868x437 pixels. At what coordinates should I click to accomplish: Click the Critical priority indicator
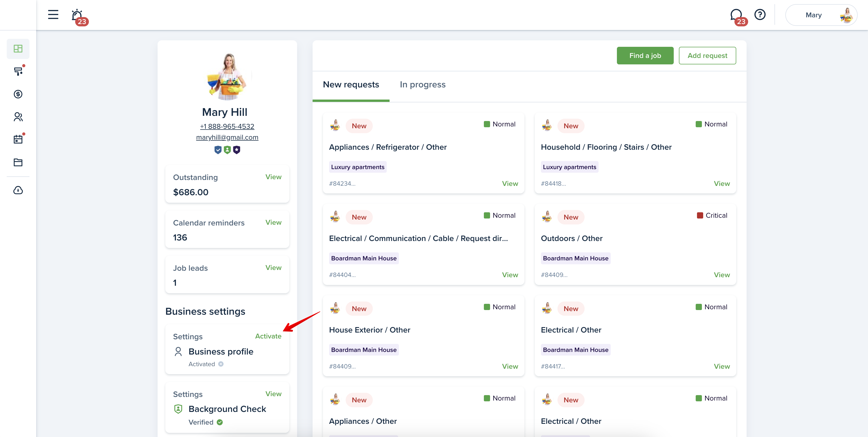[712, 215]
